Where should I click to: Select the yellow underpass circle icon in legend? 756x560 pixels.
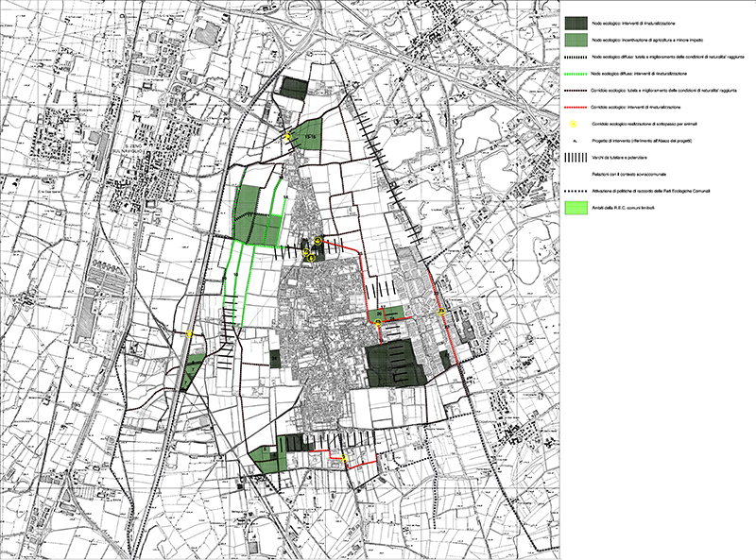click(574, 125)
